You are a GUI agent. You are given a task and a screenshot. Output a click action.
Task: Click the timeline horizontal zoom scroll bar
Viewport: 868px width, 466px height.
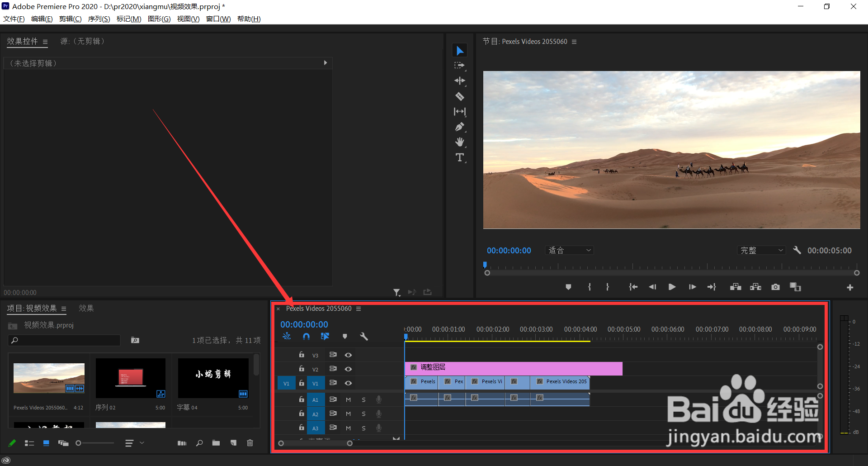click(x=316, y=443)
